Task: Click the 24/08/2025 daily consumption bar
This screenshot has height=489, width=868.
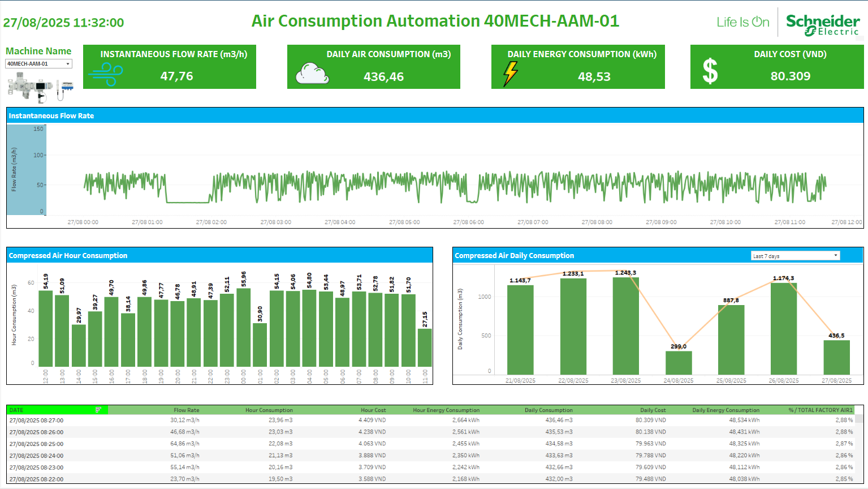Action: pyautogui.click(x=679, y=362)
